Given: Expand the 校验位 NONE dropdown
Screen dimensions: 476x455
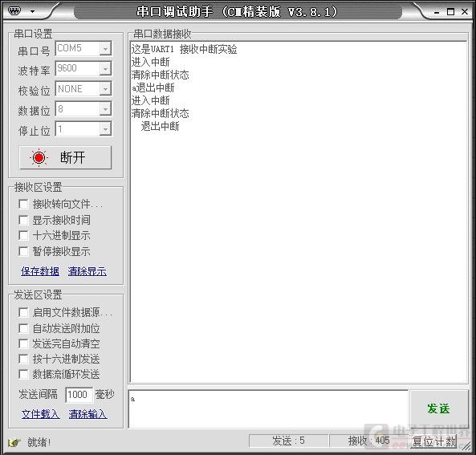Looking at the screenshot, I should click(105, 89).
